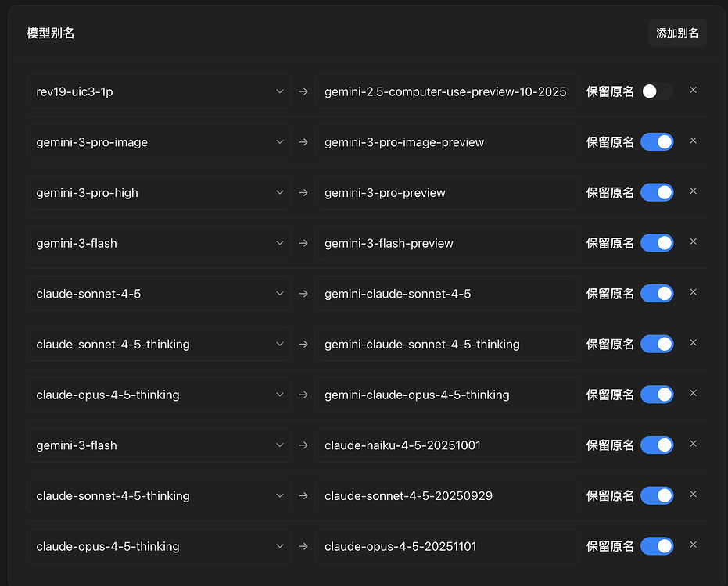Viewport: 728px width, 586px height.
Task: Toggle 保留原名 for gemini-3-flash-preview
Action: point(657,243)
